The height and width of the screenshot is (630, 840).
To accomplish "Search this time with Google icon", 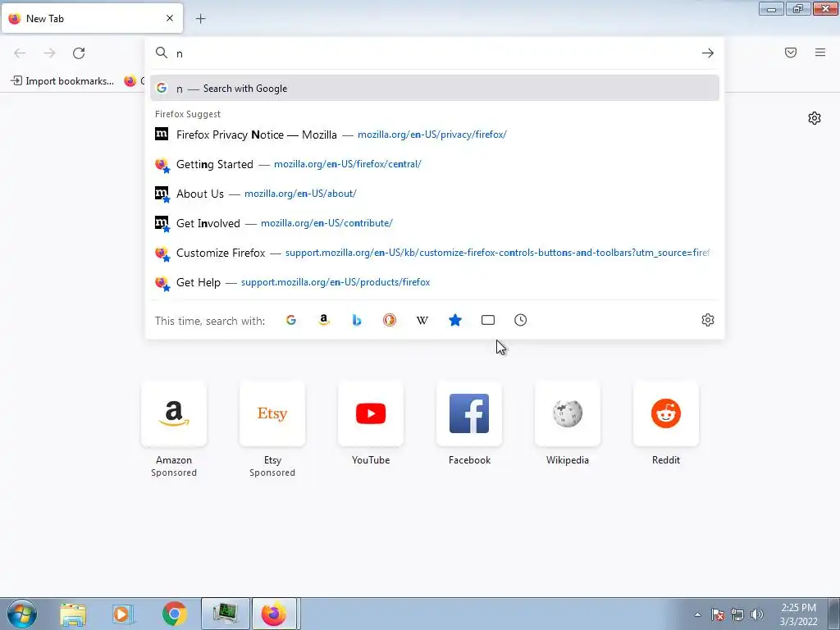I will pyautogui.click(x=291, y=320).
